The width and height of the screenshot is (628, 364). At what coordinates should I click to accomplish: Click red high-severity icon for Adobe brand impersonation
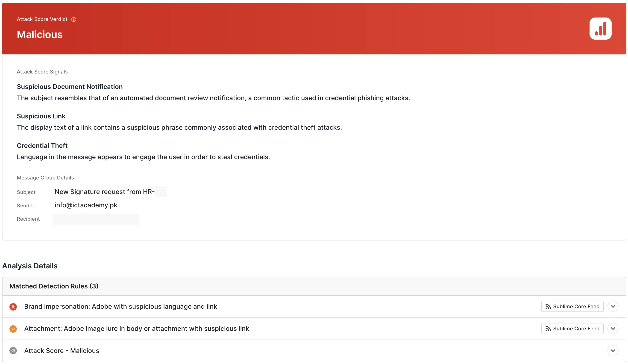click(13, 307)
